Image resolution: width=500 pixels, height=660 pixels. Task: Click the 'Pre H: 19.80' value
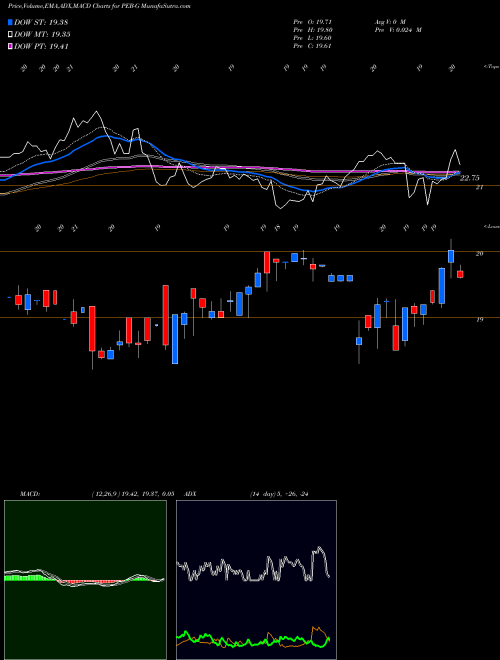click(313, 30)
